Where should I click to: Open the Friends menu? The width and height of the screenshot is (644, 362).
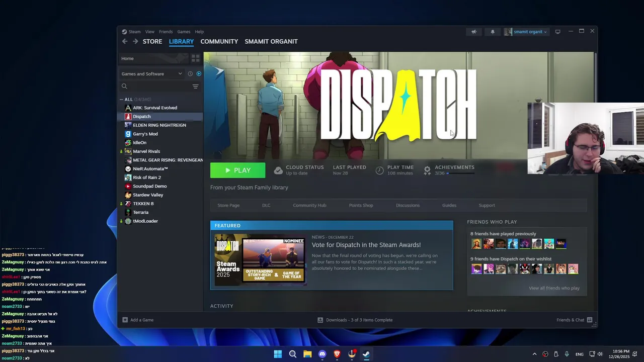pos(166,32)
